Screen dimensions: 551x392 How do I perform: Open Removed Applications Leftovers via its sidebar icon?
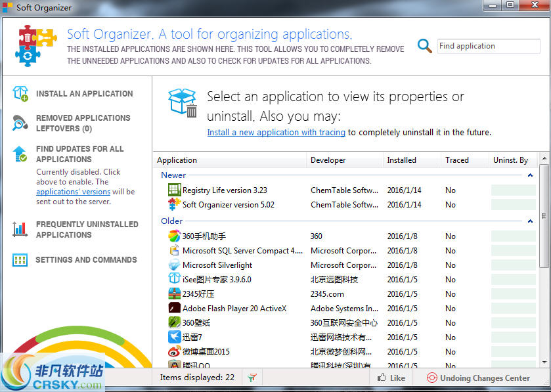[x=20, y=123]
